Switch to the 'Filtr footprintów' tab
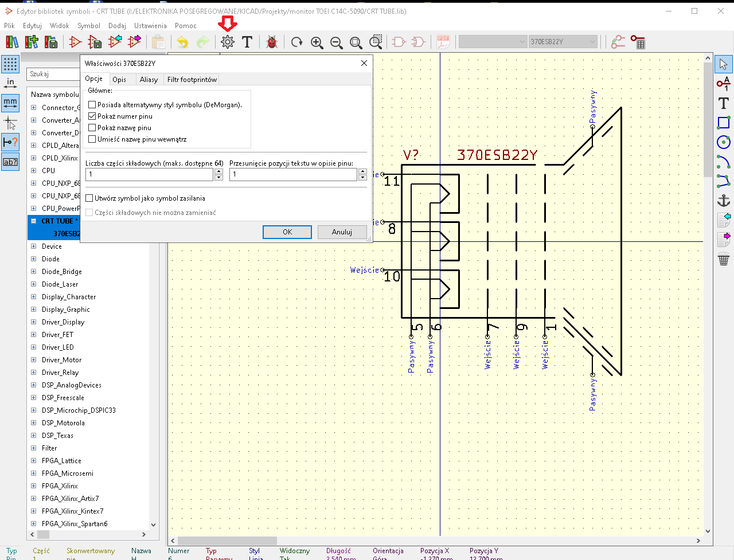The image size is (734, 560). [x=192, y=80]
